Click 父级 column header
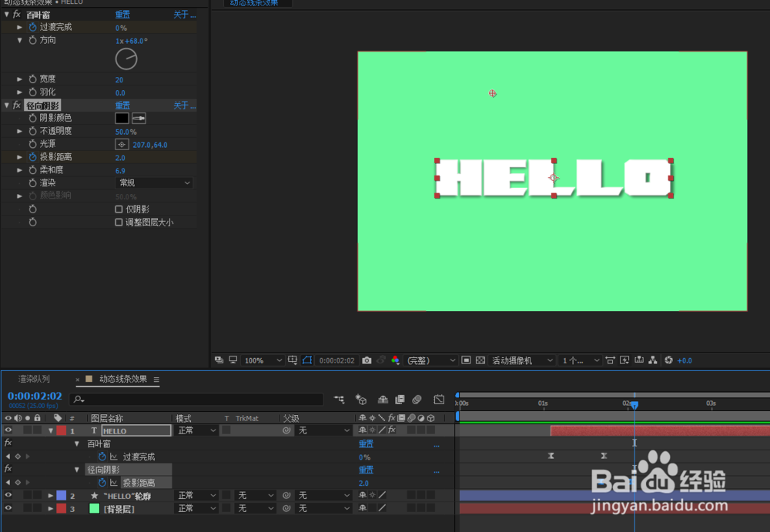Screen dimensions: 770x532 (291, 418)
